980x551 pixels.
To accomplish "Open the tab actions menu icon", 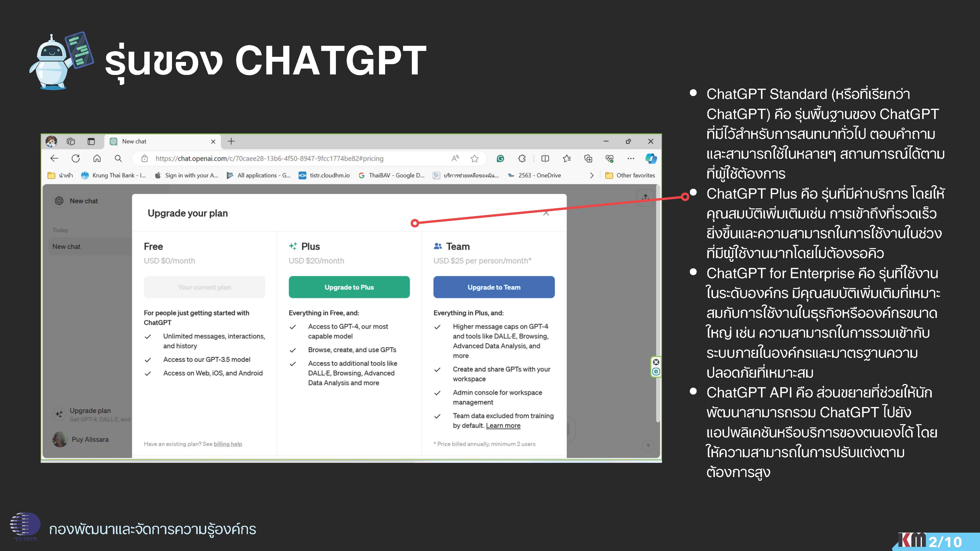I will [91, 142].
